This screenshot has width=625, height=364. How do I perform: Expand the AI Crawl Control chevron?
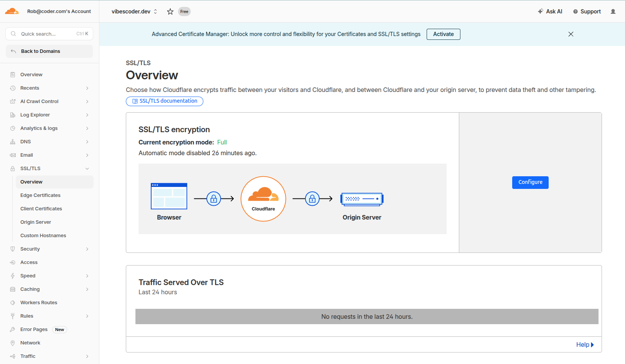coord(87,102)
